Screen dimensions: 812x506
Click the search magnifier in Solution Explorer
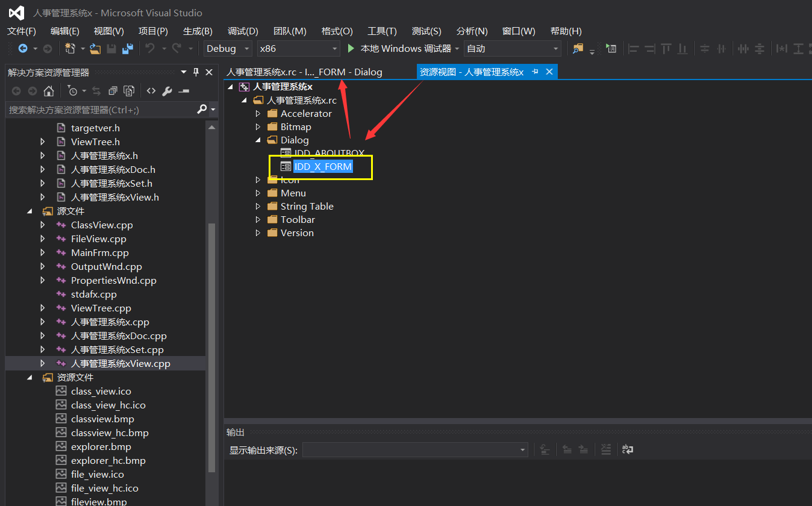pyautogui.click(x=202, y=110)
